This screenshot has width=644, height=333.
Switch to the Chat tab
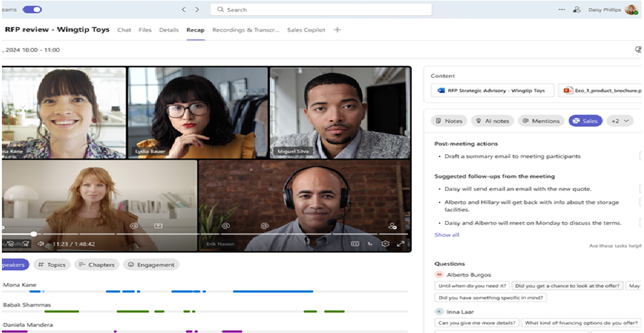coord(124,30)
